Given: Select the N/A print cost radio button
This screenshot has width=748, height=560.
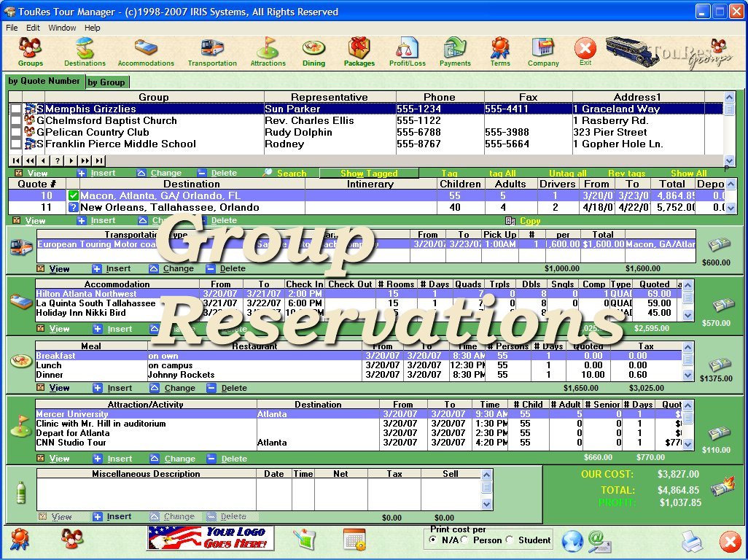Looking at the screenshot, I should click(x=433, y=540).
